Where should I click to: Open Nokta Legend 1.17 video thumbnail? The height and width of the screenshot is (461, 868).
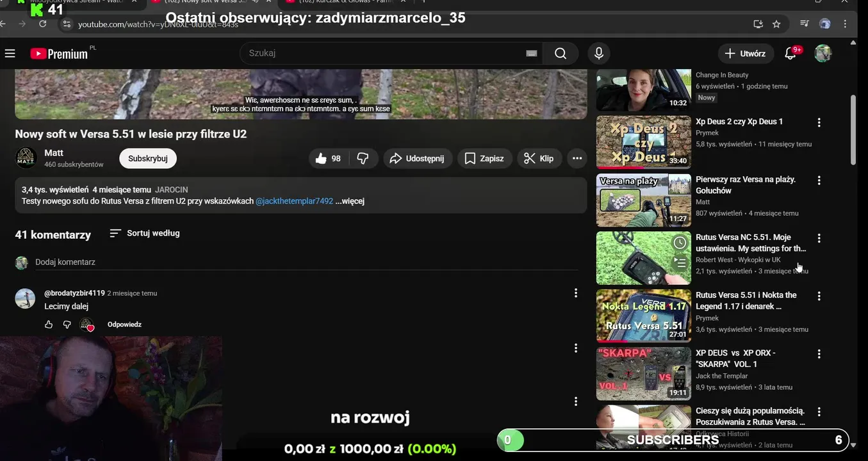click(x=644, y=316)
